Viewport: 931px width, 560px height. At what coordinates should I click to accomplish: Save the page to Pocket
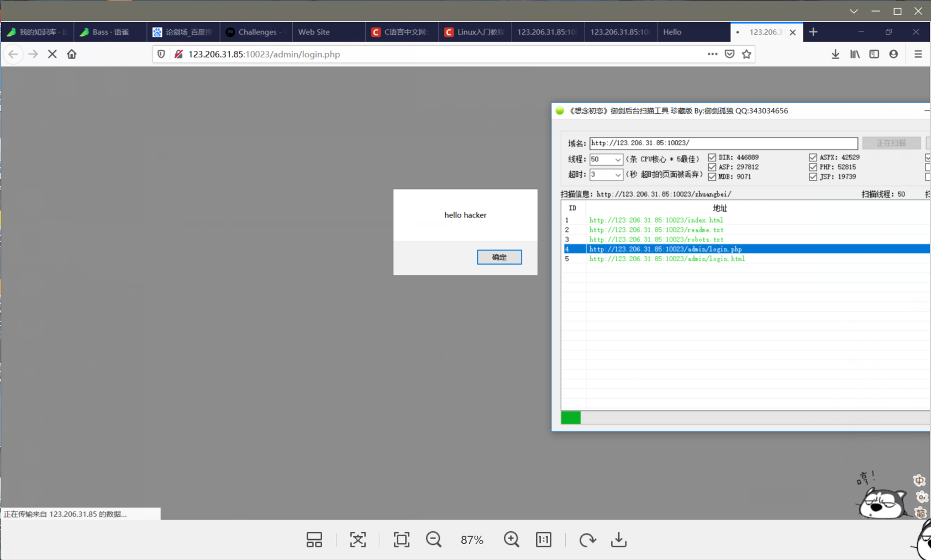tap(730, 54)
